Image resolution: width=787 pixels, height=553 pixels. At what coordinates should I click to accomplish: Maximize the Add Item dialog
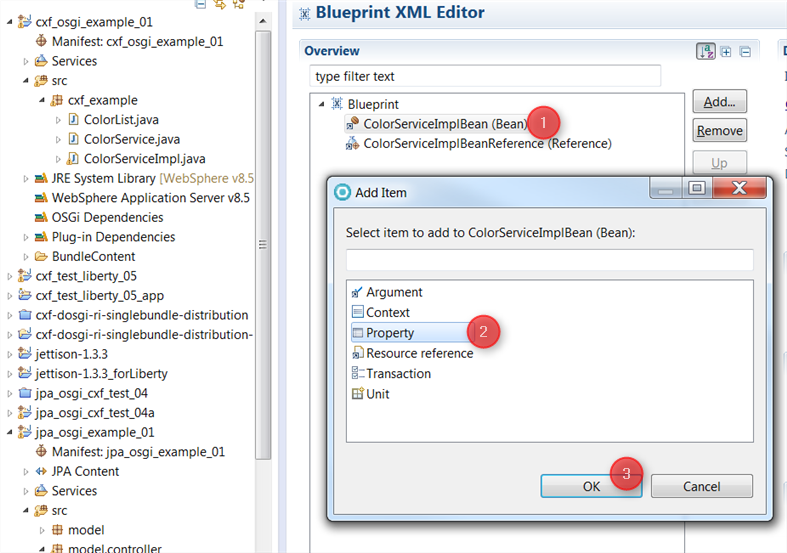coord(697,188)
